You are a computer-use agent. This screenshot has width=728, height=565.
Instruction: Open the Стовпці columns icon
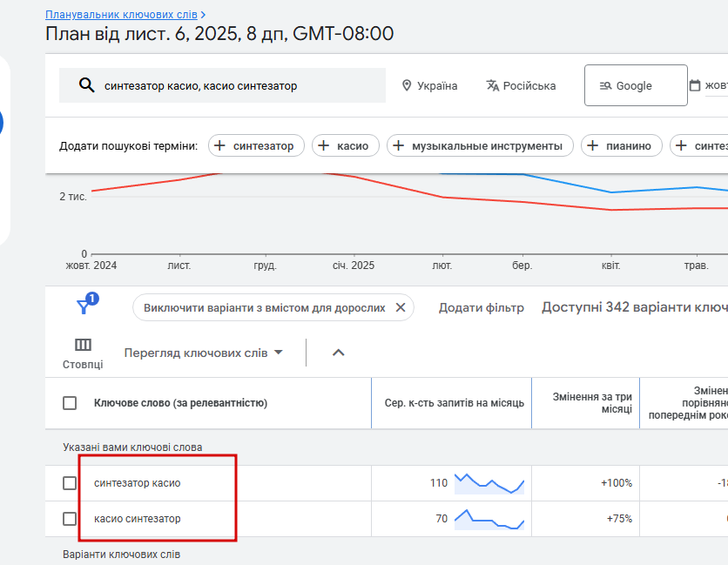tap(83, 345)
